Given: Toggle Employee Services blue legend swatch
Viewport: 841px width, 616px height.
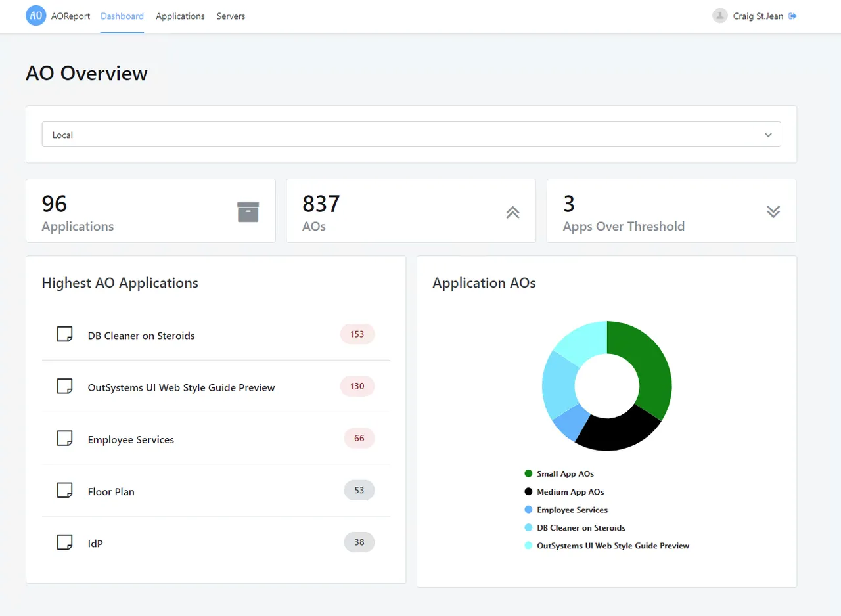Looking at the screenshot, I should click(x=528, y=510).
